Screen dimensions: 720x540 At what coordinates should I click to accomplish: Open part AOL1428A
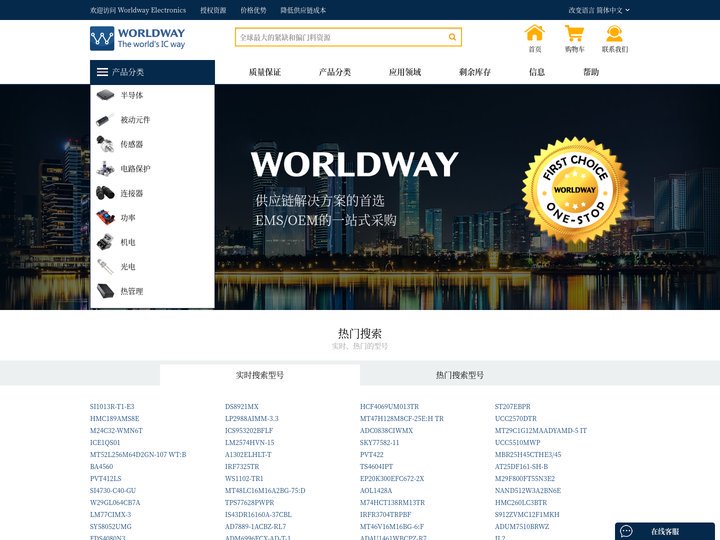(376, 490)
